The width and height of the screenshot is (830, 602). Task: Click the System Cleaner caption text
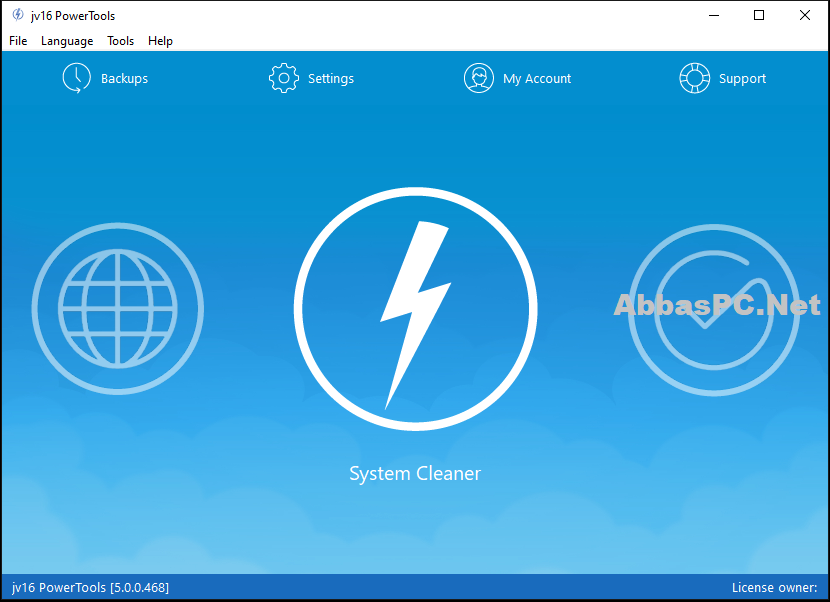tap(415, 473)
